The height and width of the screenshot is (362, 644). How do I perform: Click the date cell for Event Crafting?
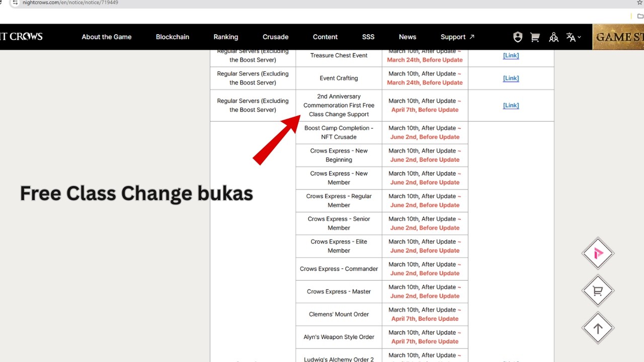[425, 78]
